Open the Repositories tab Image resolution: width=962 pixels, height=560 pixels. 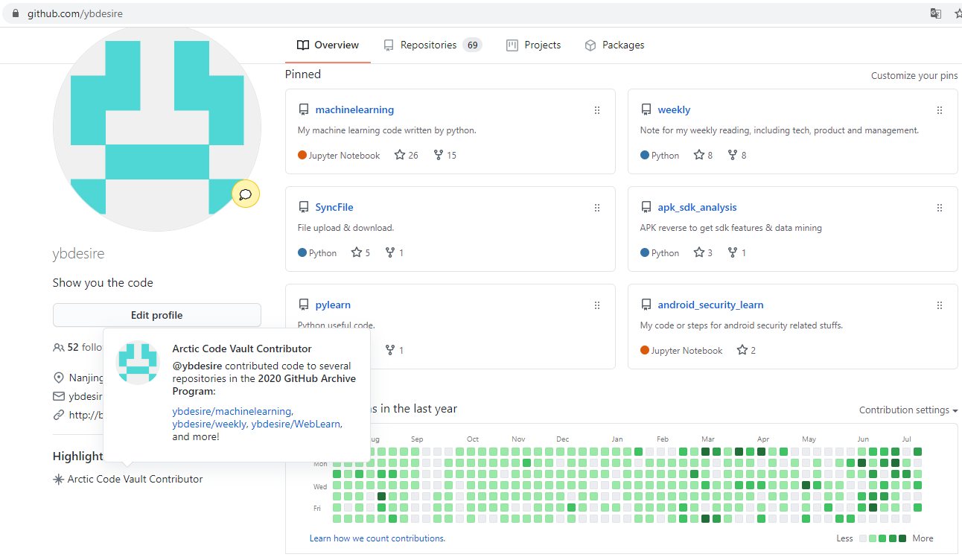[x=433, y=45]
